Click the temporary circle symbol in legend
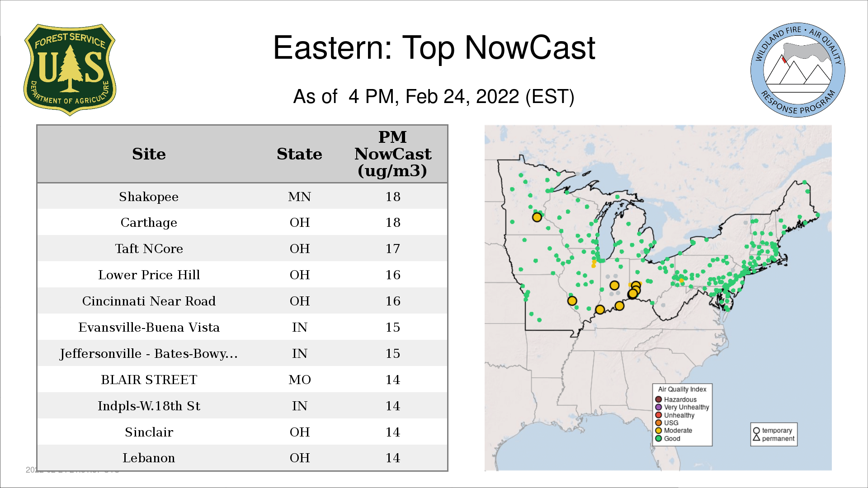This screenshot has width=868, height=488. 756,431
